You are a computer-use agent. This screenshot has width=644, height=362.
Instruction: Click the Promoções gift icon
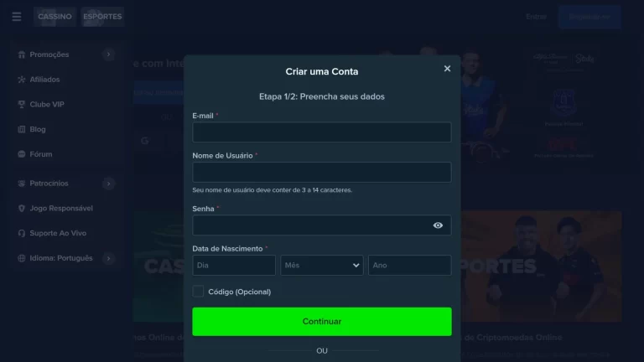tap(21, 54)
